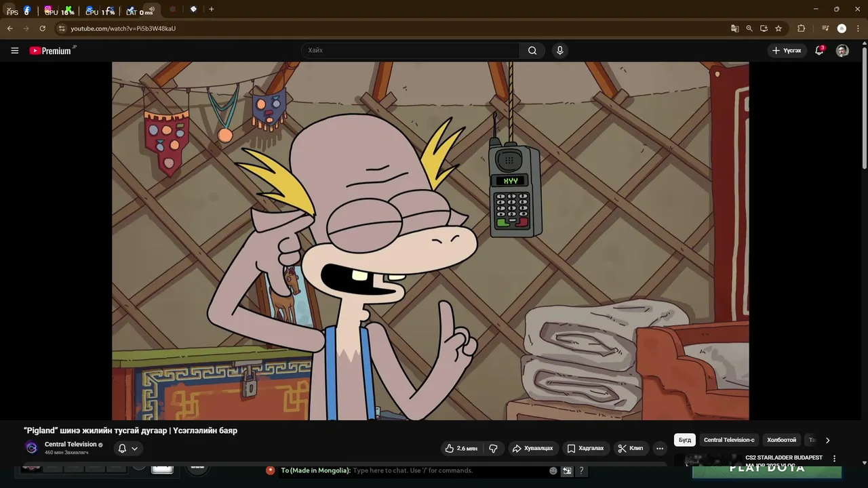The height and width of the screenshot is (488, 868).
Task: Select the Холбоотой filter chip
Action: 781,440
